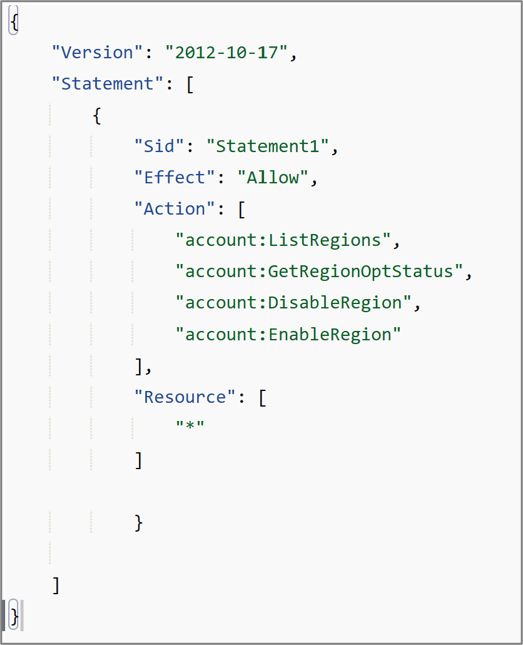The width and height of the screenshot is (523, 645).
Task: Click the "account:ListRegions" action string
Action: [x=283, y=240]
